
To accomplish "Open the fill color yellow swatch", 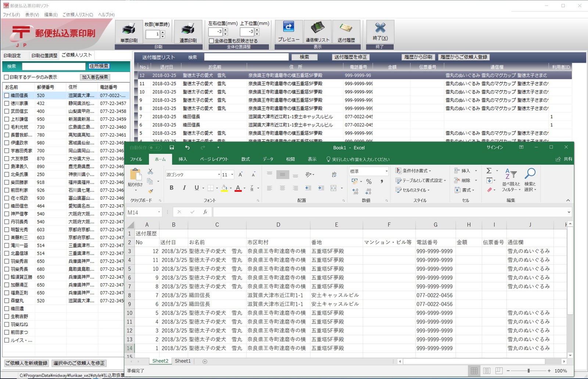I will point(224,188).
